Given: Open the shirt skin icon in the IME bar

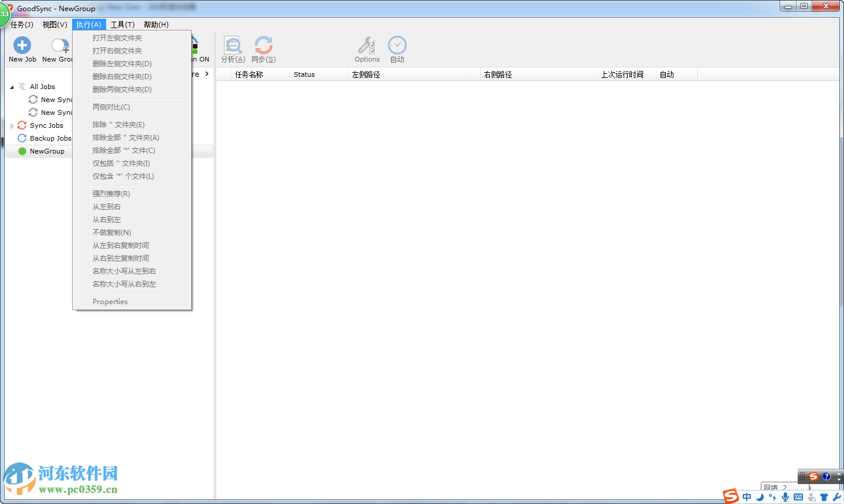Looking at the screenshot, I should point(824,497).
